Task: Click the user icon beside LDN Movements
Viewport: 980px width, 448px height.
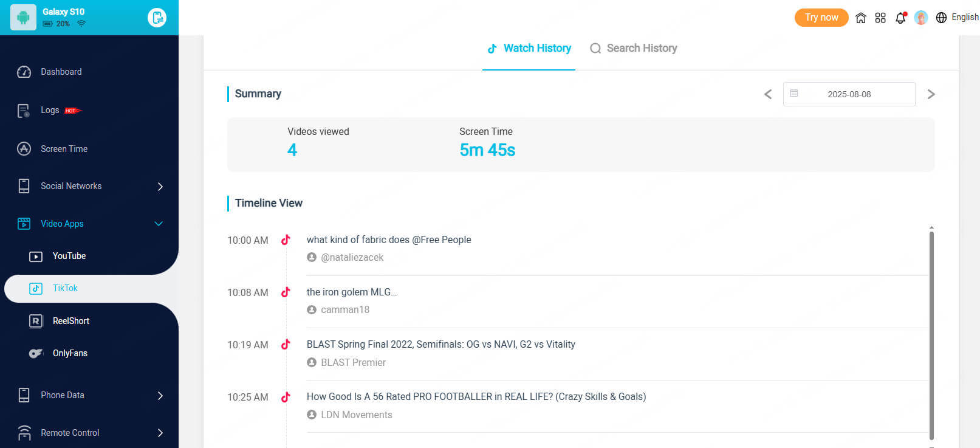Action: (x=312, y=415)
